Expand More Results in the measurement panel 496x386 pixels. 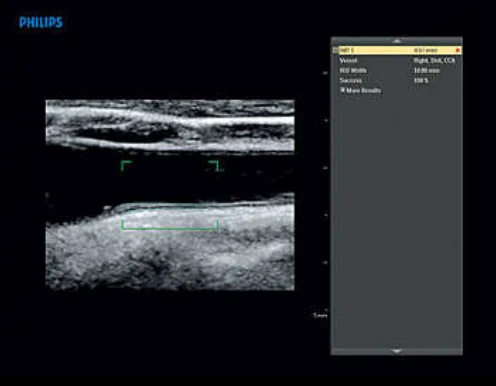(x=360, y=90)
